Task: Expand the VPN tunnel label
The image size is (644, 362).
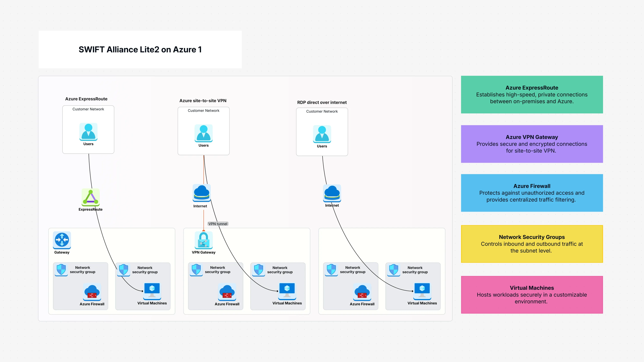Action: (x=218, y=224)
